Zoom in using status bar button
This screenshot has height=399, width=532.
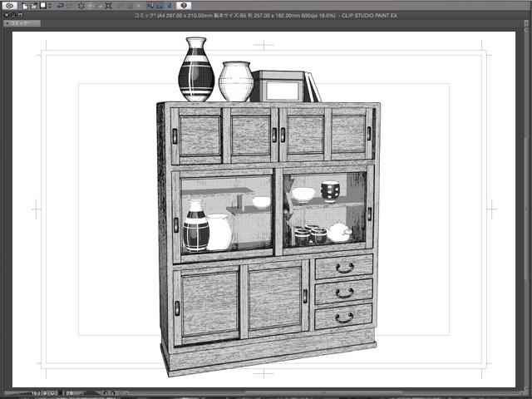52,393
